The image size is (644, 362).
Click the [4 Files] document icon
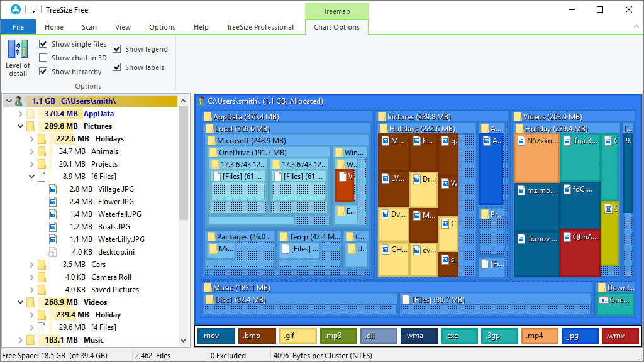[42, 327]
